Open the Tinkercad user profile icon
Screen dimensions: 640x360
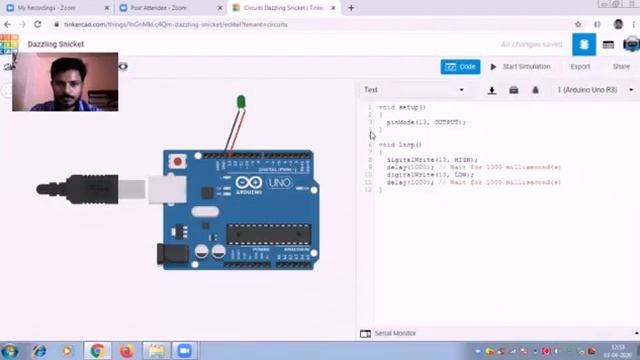631,44
